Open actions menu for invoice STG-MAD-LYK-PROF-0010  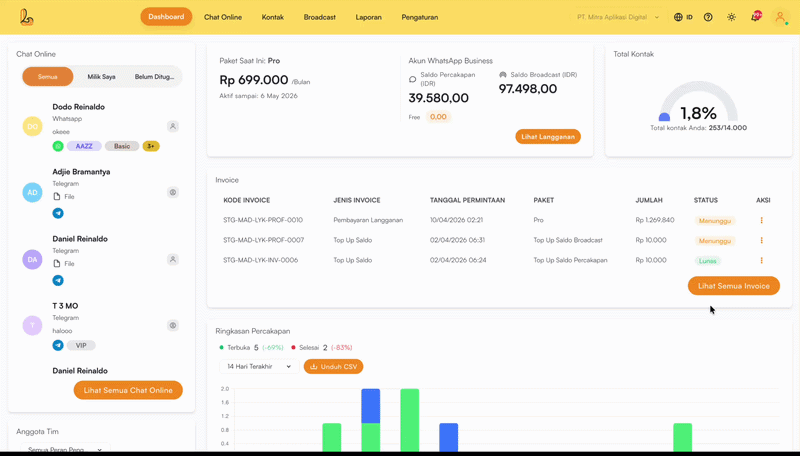[x=761, y=220]
